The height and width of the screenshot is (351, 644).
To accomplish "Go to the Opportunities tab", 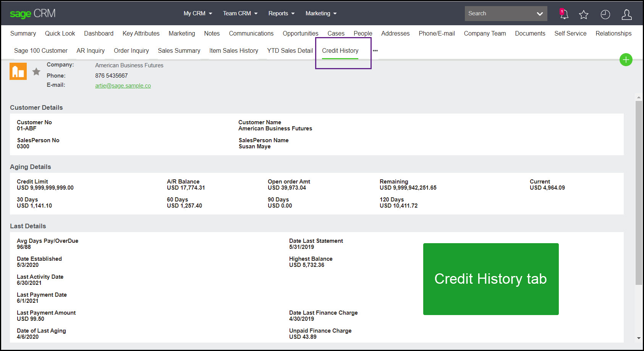I will pos(300,33).
